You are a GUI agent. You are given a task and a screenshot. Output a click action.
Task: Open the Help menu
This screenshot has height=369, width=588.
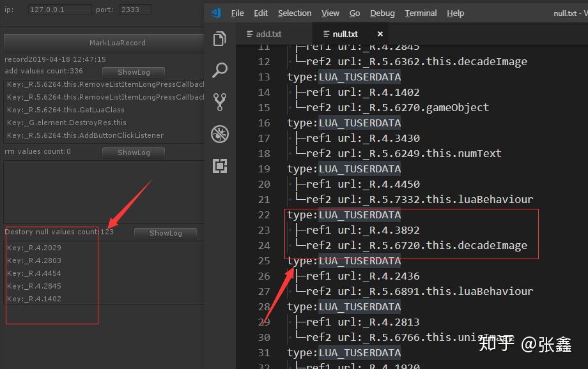(455, 13)
